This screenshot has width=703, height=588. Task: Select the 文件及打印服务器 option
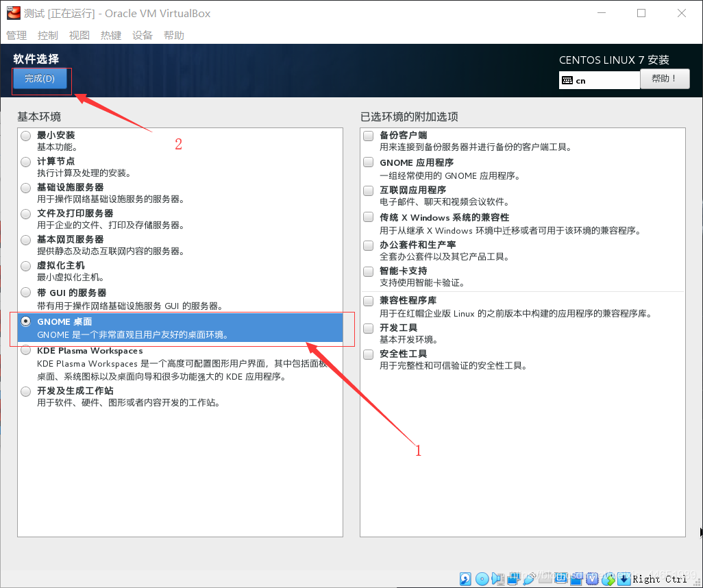(x=26, y=214)
